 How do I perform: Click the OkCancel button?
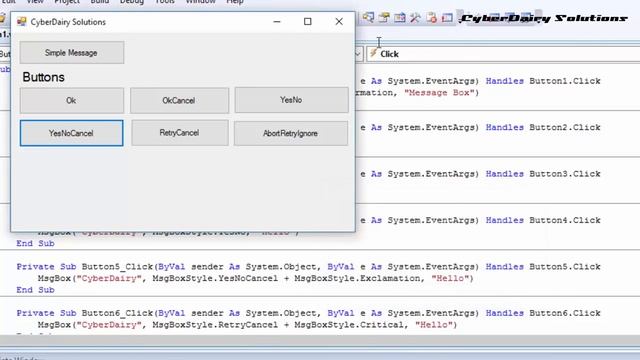point(179,100)
